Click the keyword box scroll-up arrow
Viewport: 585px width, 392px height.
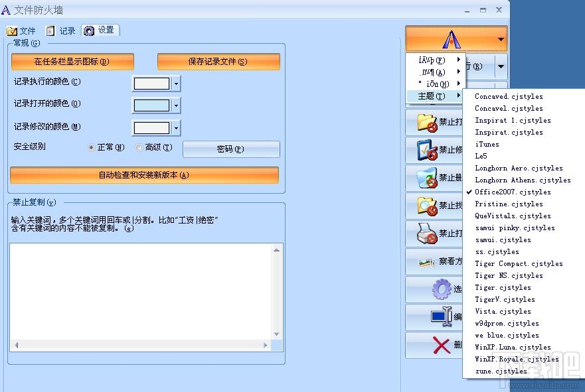276,250
